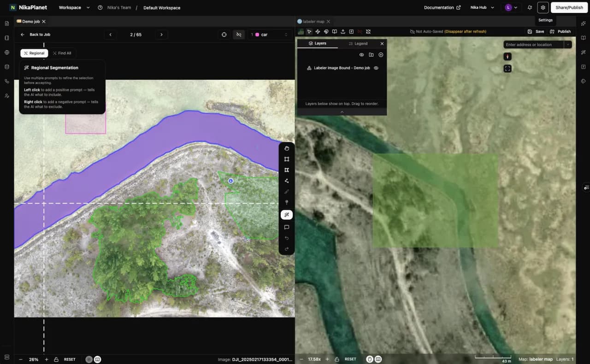Publish the map

point(560,31)
